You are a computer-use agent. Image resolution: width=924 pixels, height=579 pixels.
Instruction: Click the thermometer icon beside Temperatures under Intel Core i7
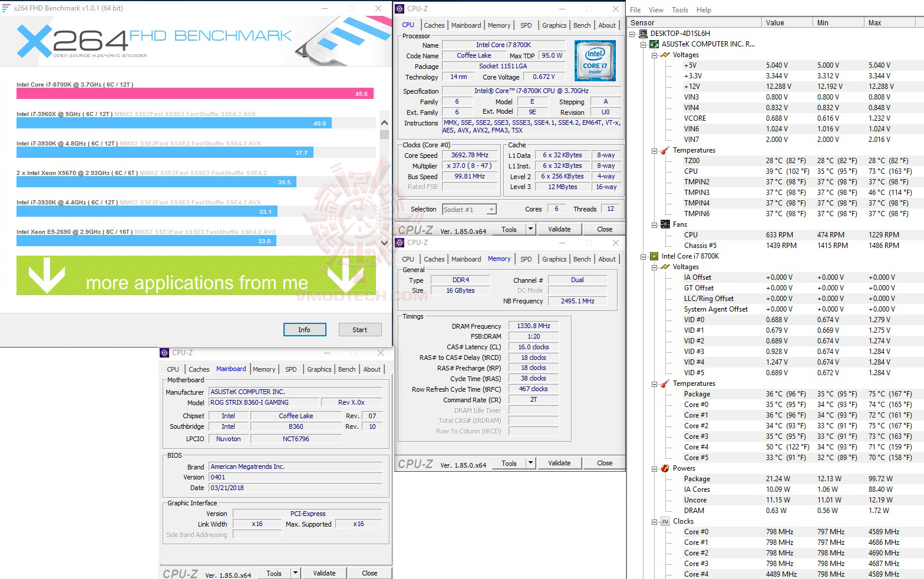[665, 383]
